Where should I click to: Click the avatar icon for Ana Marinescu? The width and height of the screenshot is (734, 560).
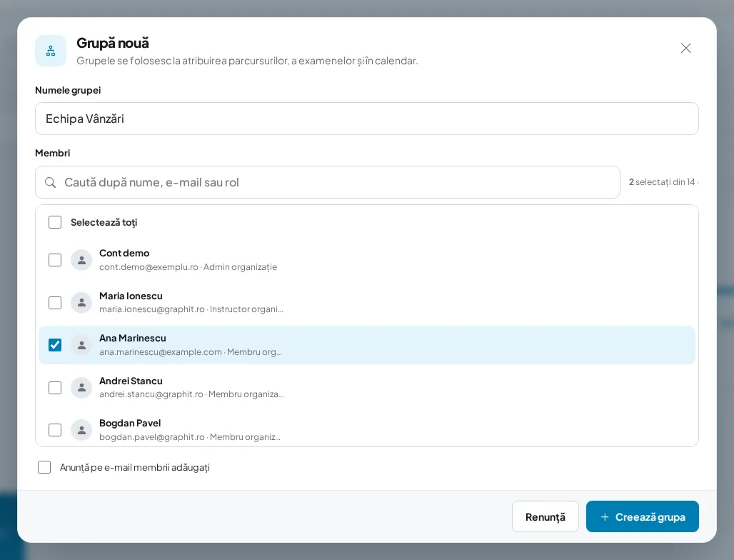point(81,345)
